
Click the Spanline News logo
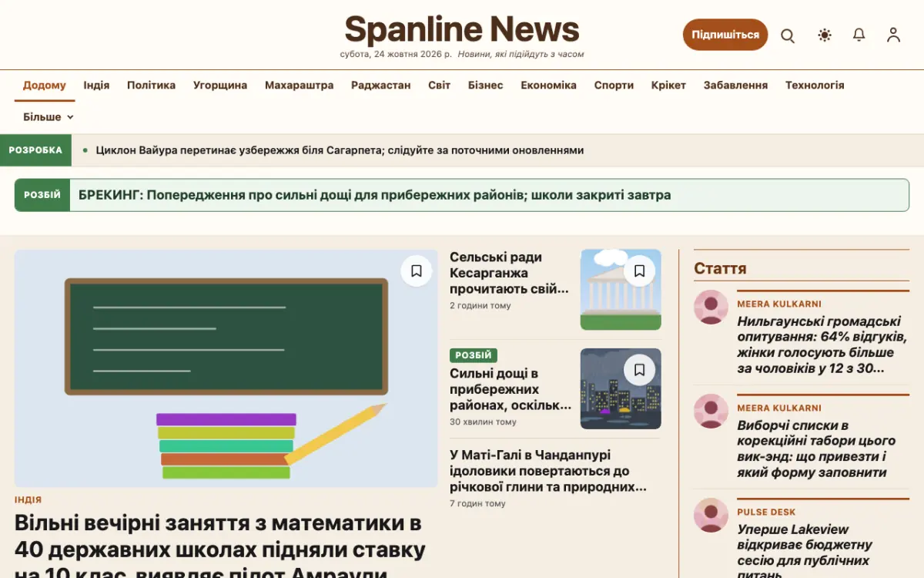click(x=462, y=29)
